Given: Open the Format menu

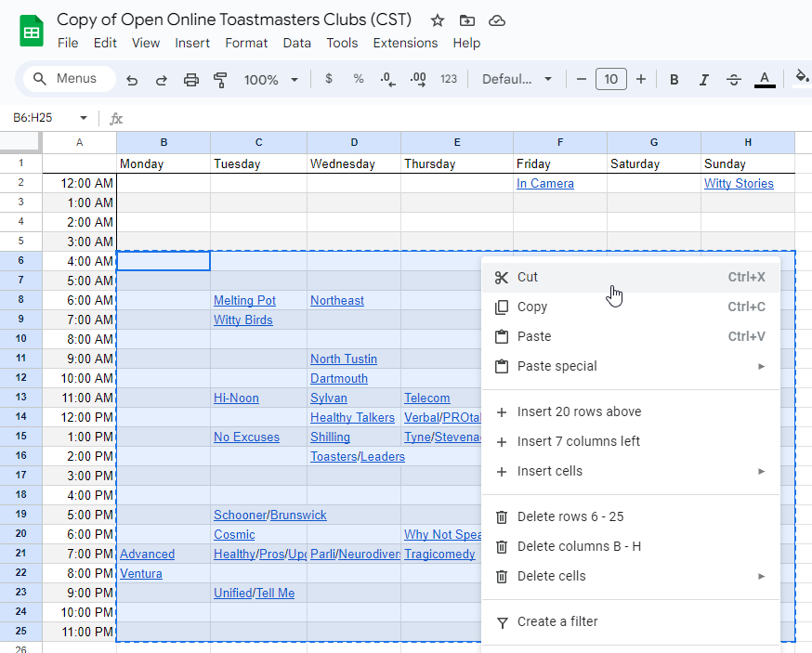Looking at the screenshot, I should pyautogui.click(x=246, y=43).
